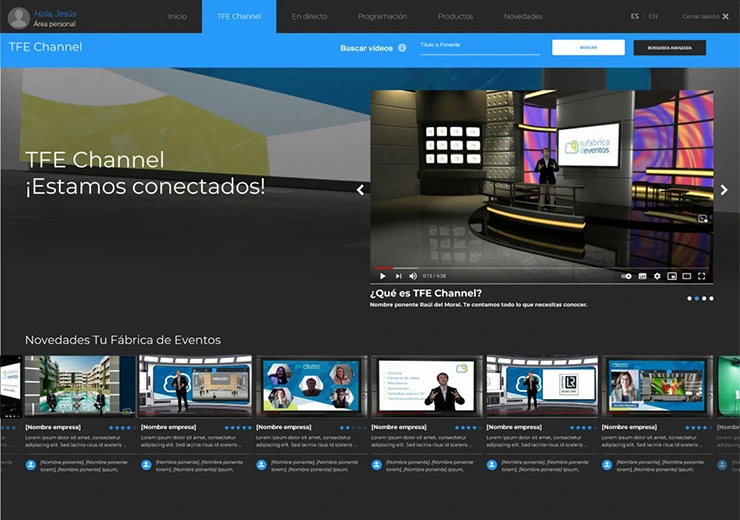This screenshot has height=520, width=740.
Task: Mute the video player volume
Action: click(413, 276)
